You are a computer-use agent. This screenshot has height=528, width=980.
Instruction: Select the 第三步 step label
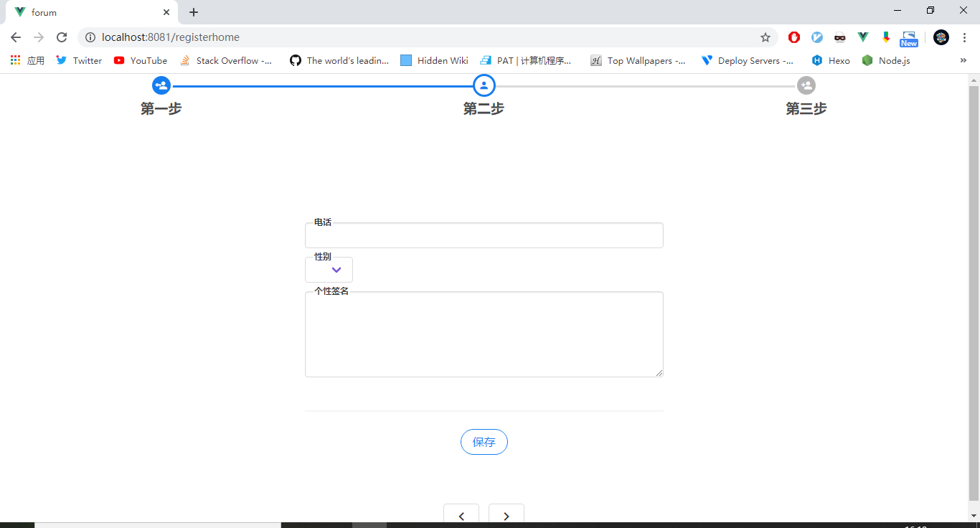(x=806, y=108)
